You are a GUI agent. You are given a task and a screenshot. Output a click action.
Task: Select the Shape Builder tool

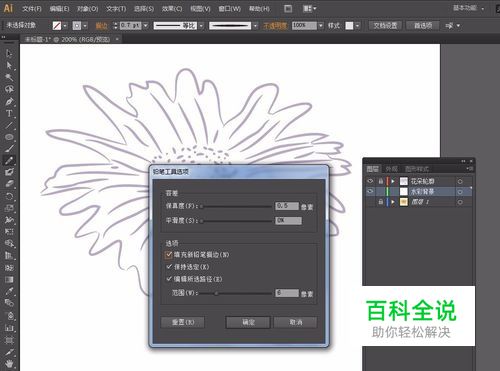pyautogui.click(x=9, y=243)
